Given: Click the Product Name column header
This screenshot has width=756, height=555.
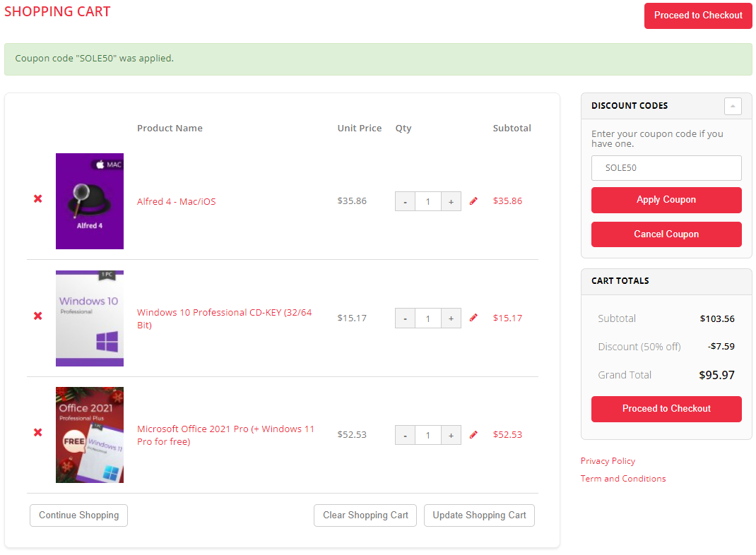Looking at the screenshot, I should coord(170,128).
